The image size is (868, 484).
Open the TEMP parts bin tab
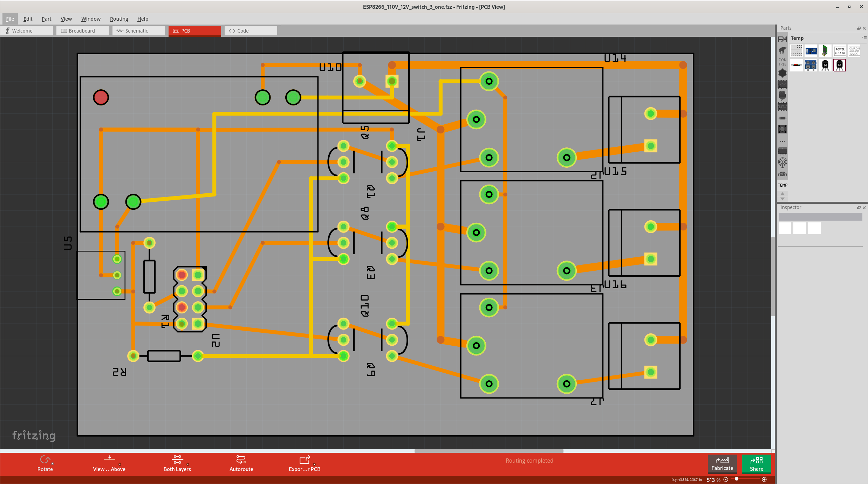(x=782, y=185)
